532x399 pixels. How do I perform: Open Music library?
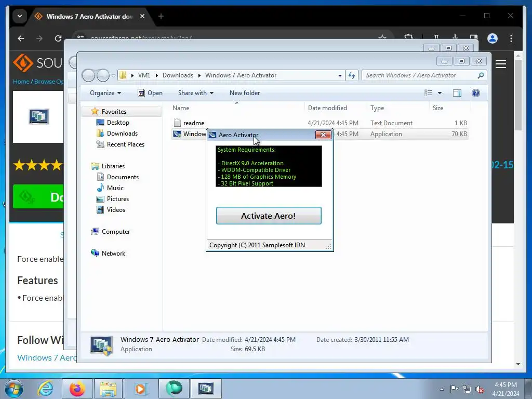[115, 188]
